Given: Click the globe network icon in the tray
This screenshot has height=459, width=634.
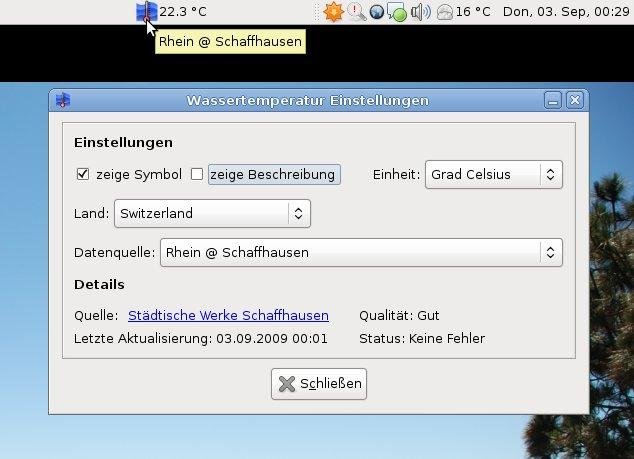Looking at the screenshot, I should (376, 12).
